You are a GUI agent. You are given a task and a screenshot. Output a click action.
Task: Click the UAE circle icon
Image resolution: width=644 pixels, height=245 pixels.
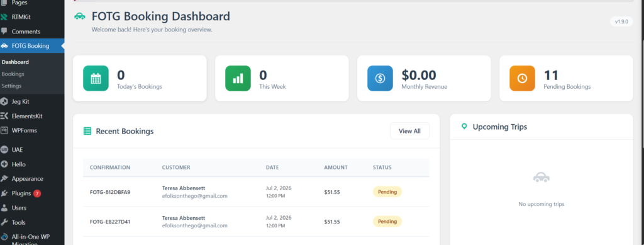pos(4,150)
